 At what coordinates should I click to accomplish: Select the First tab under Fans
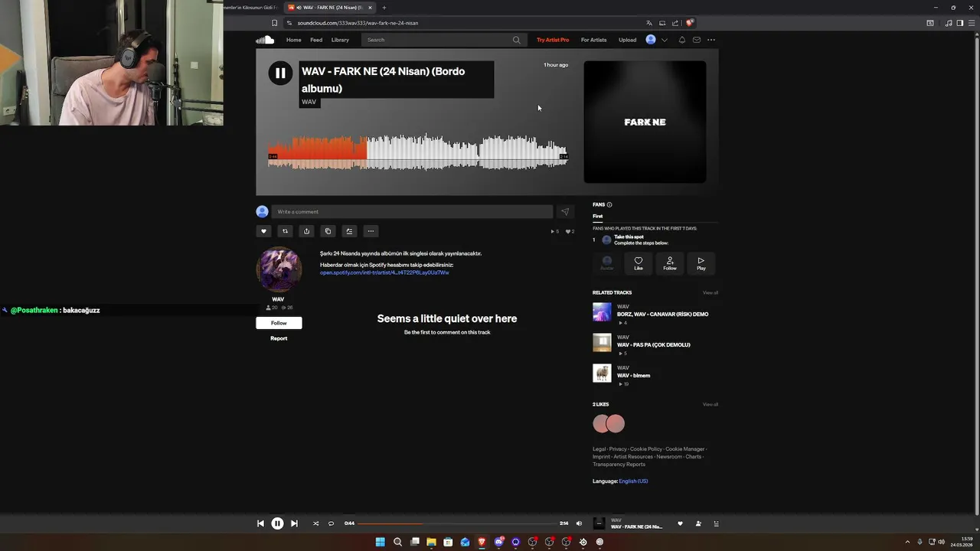point(598,217)
